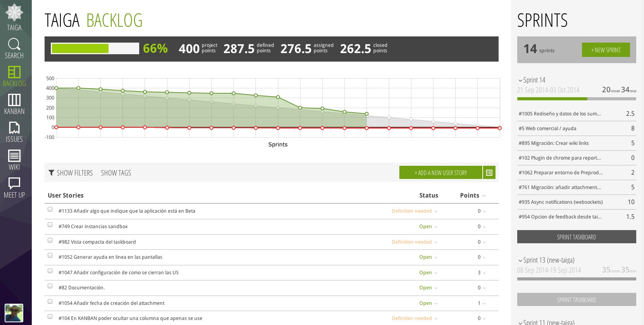Tick checkbox for story #749 Crear instancias sandbox
This screenshot has height=325, width=644.
click(50, 225)
